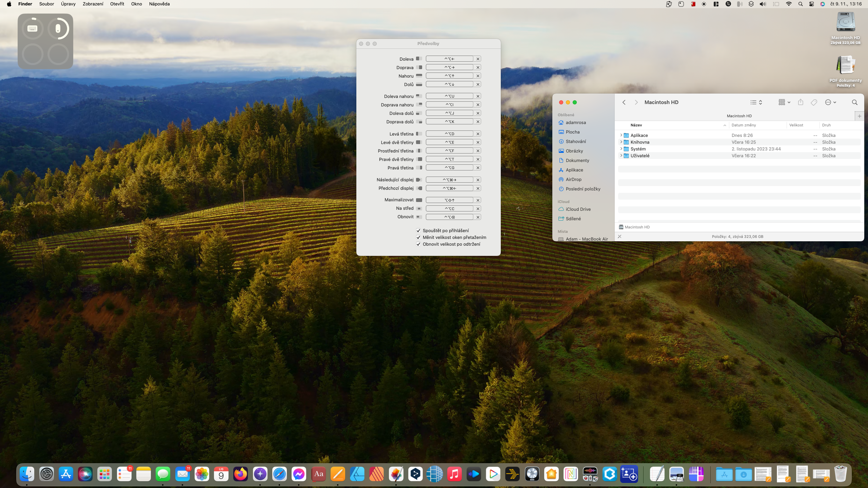Open AirDrop in Finder sidebar
The image size is (868, 488).
click(x=573, y=179)
